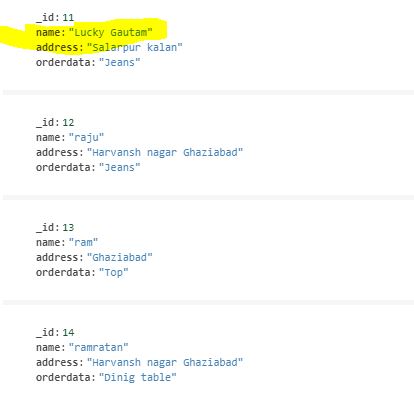
Task: Click the name field key in document 11
Action: pyautogui.click(x=51, y=32)
